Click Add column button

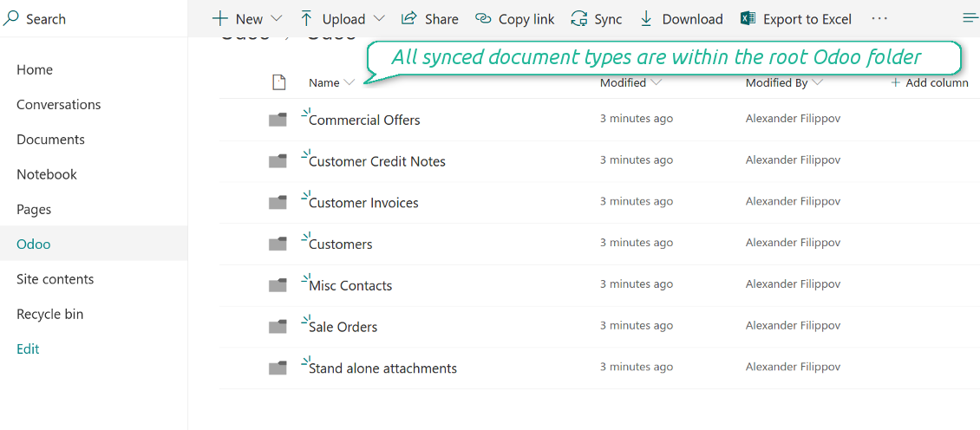tap(930, 82)
